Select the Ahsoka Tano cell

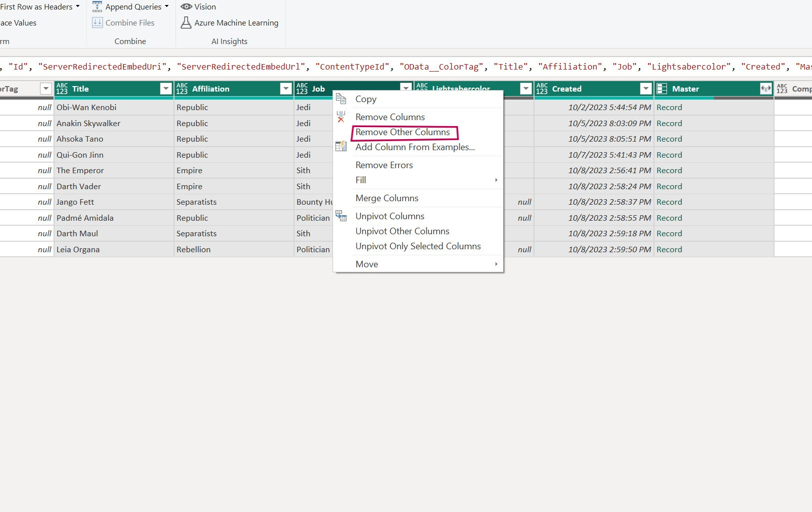pos(113,139)
